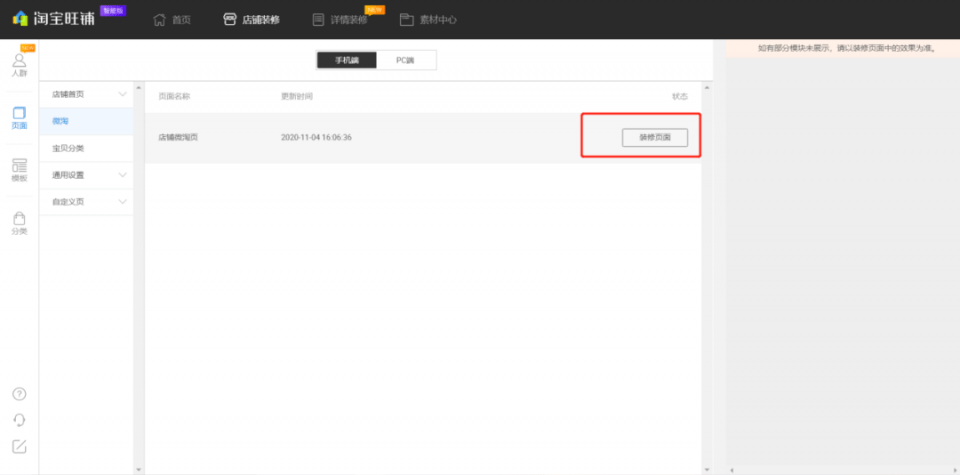Viewport: 960px width, 475px height.
Task: Switch to PC端 view
Action: coord(405,60)
